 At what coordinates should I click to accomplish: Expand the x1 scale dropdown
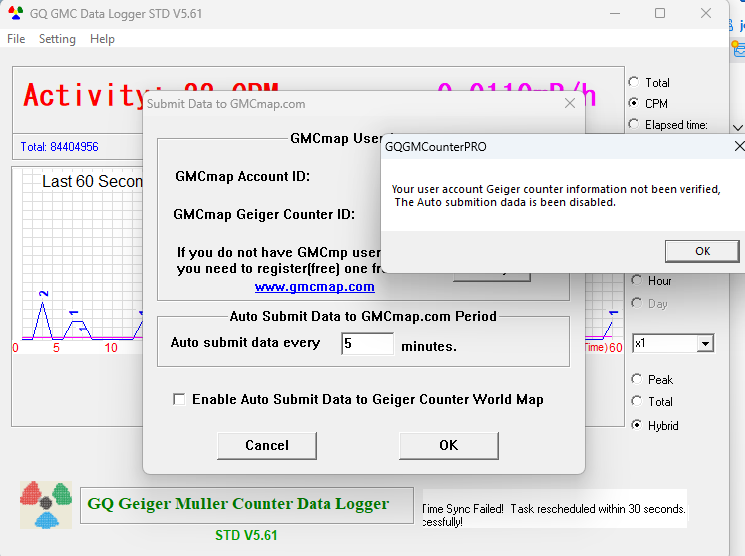(706, 343)
